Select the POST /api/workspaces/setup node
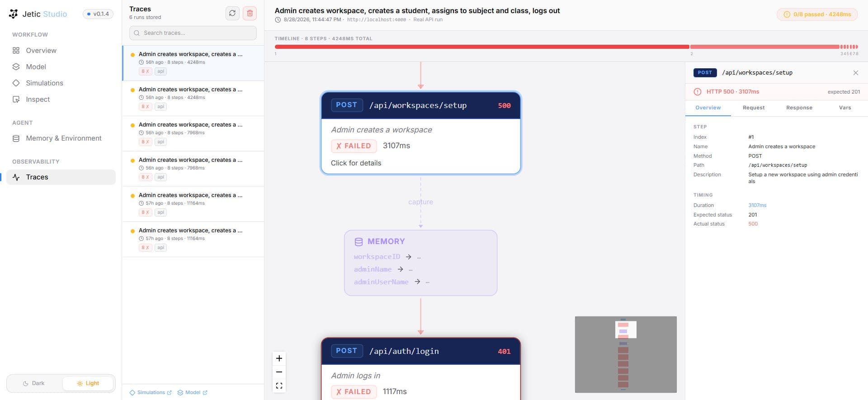868x400 pixels. pyautogui.click(x=421, y=133)
